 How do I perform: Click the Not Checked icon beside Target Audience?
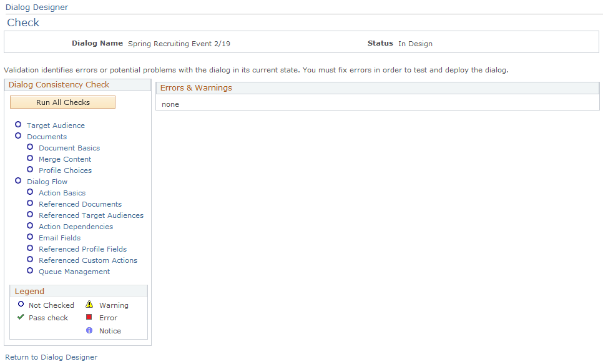[17, 124]
